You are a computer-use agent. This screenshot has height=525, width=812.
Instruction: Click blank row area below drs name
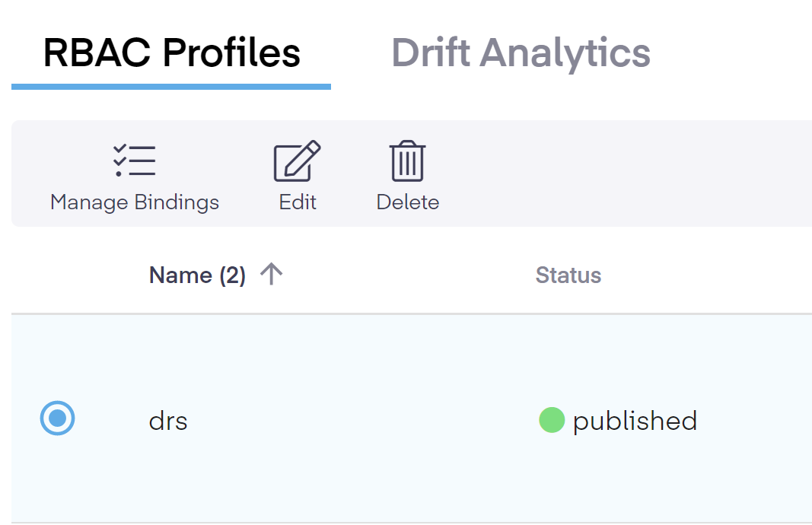pos(168,483)
